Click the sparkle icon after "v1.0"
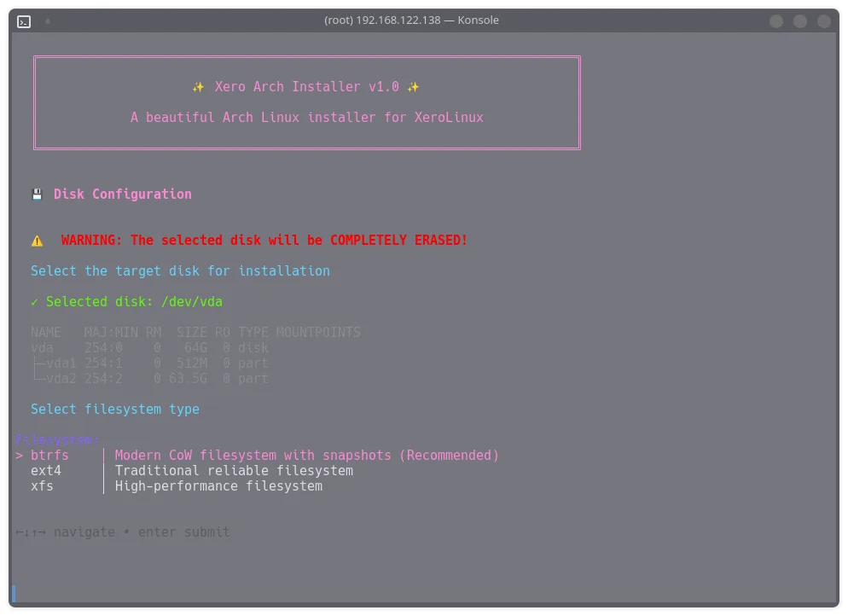The width and height of the screenshot is (848, 616). 413,86
